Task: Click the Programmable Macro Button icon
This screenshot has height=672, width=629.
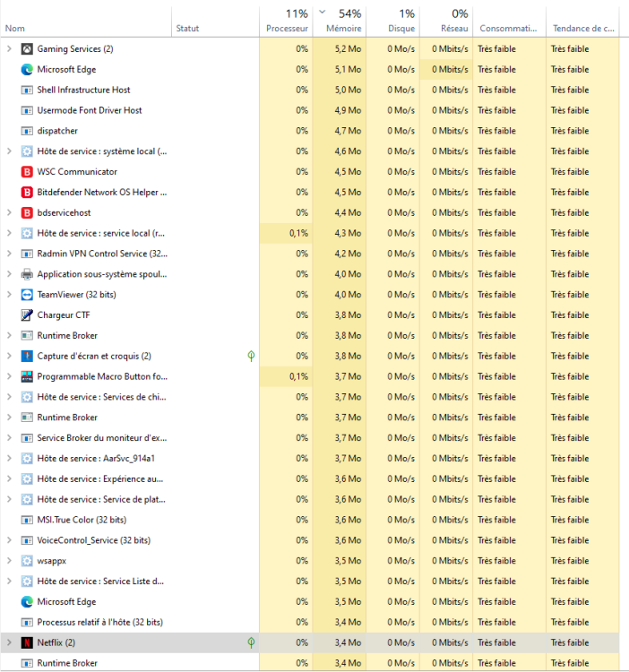Action: tap(27, 376)
